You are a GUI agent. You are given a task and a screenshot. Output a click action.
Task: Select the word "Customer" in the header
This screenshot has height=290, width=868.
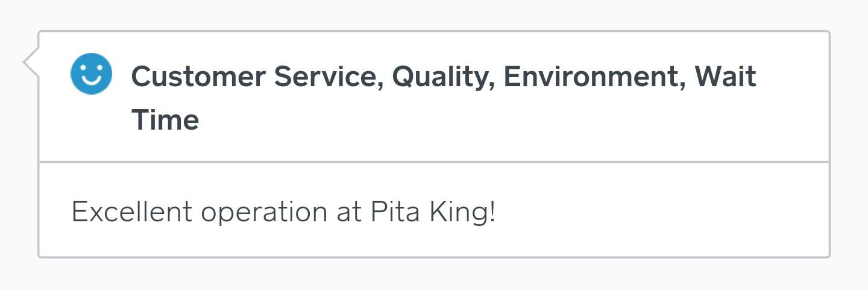point(198,77)
